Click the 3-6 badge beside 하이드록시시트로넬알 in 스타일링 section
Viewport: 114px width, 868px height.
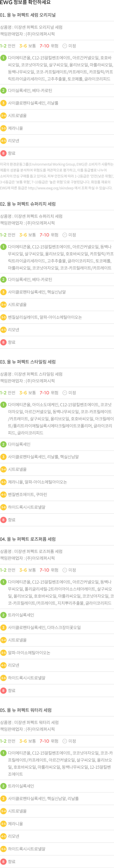3,507
